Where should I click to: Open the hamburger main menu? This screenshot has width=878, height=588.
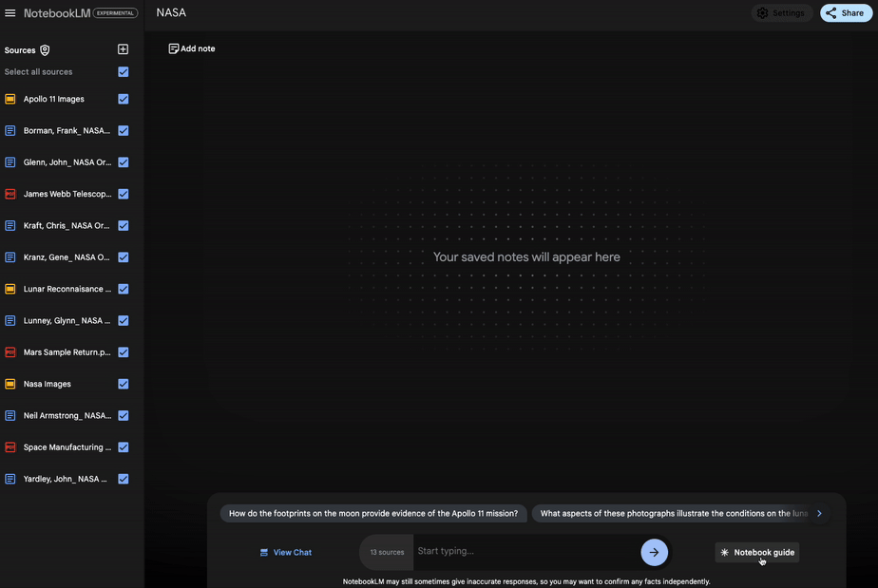[x=10, y=13]
